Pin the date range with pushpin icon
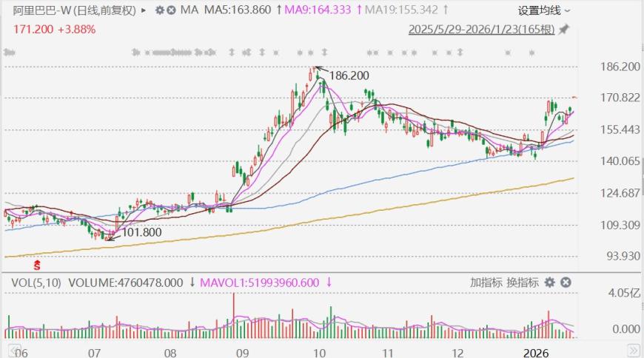Screen dimensions: 644x358 tap(564, 30)
